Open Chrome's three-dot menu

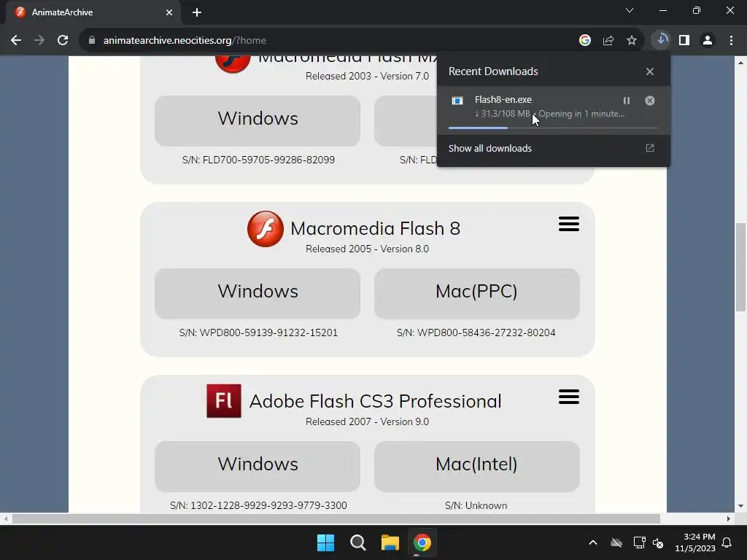coord(731,41)
